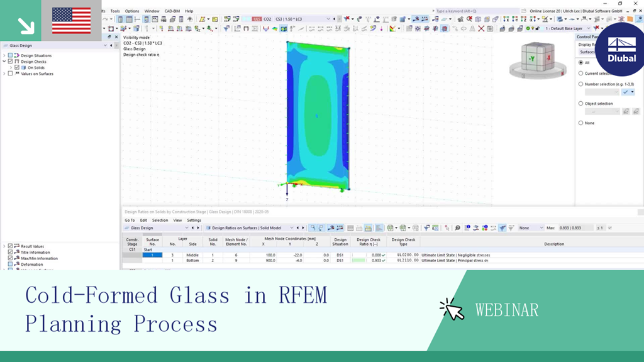Image resolution: width=644 pixels, height=362 pixels.
Task: Click camera screenshot toolbar icon
Action: (490, 28)
